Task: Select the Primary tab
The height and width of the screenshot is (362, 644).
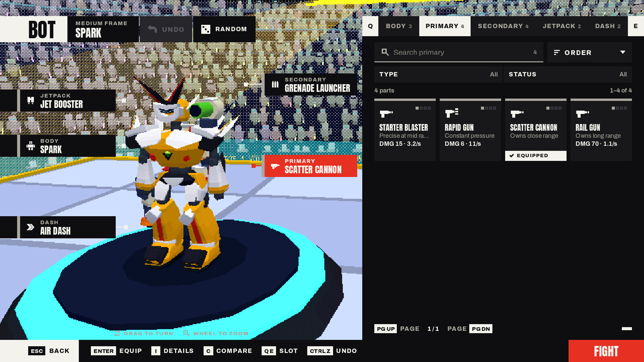Action: pyautogui.click(x=445, y=26)
